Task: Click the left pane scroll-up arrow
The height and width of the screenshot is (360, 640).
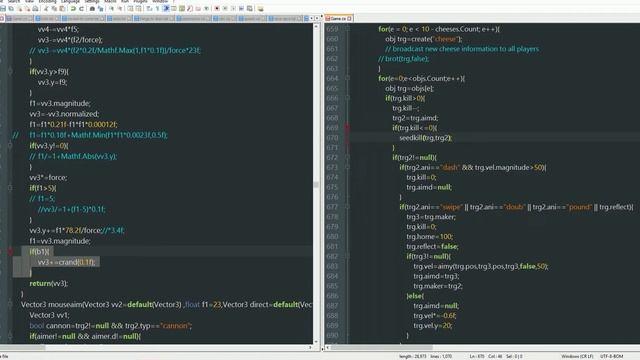Action: (x=316, y=27)
